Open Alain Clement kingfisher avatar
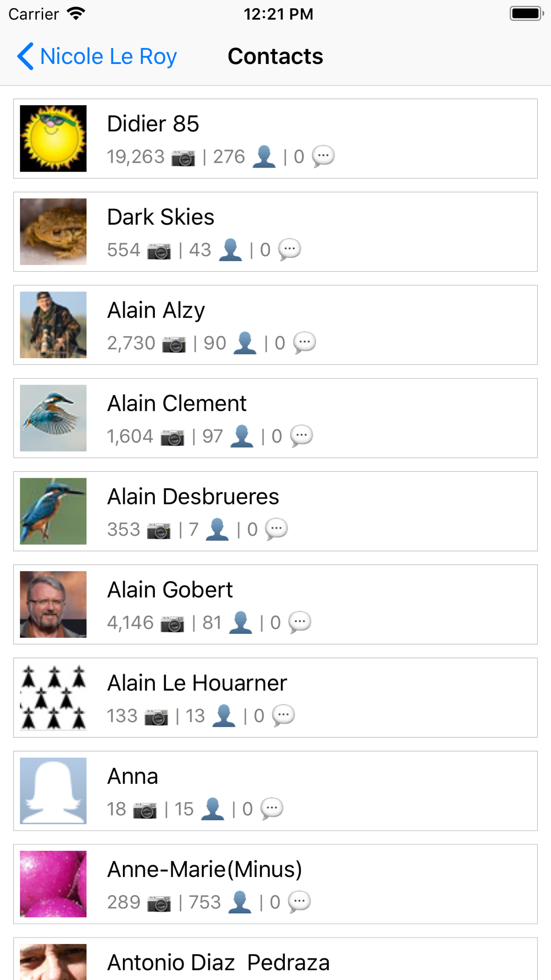 (53, 418)
